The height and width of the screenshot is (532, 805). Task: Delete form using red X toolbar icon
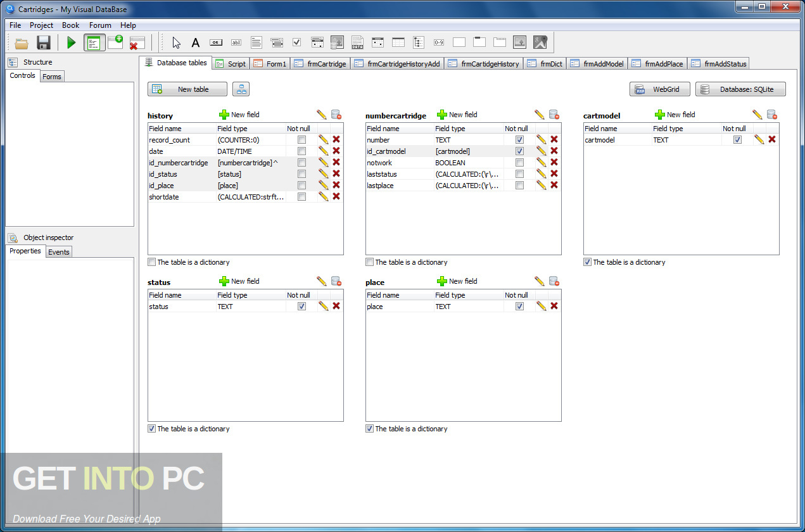137,43
